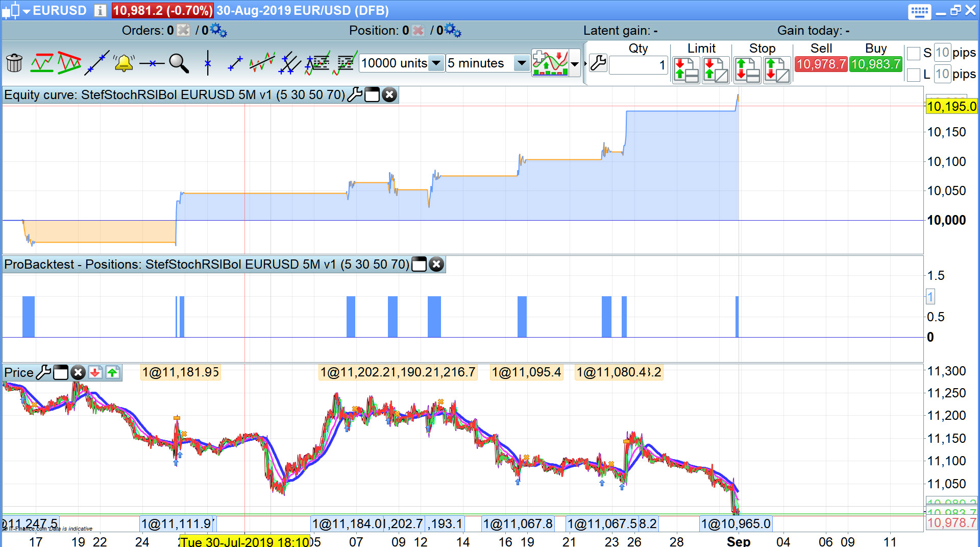Expand the indicator button dropdown arrow
Viewport: 980px width, 547px height.
pos(575,64)
